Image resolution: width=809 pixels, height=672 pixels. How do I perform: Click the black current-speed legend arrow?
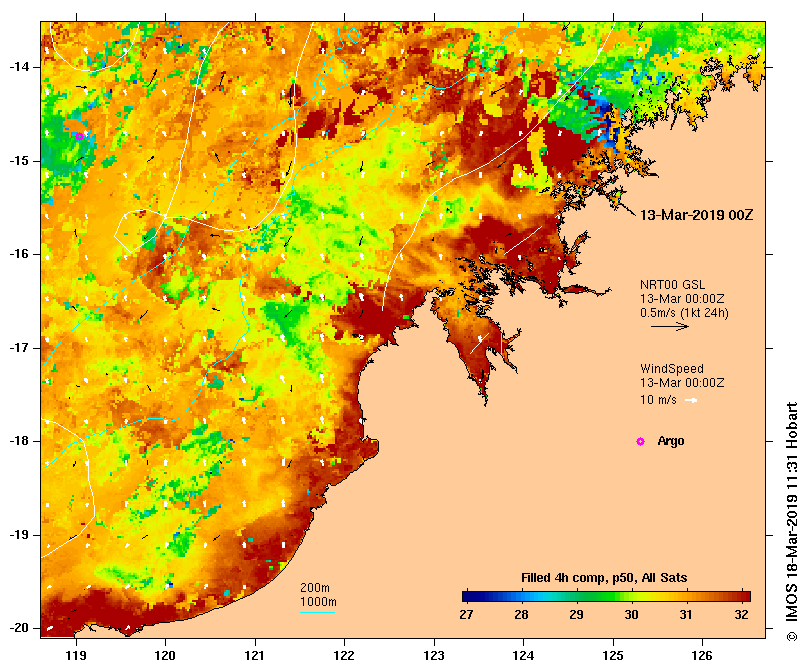coord(670,326)
